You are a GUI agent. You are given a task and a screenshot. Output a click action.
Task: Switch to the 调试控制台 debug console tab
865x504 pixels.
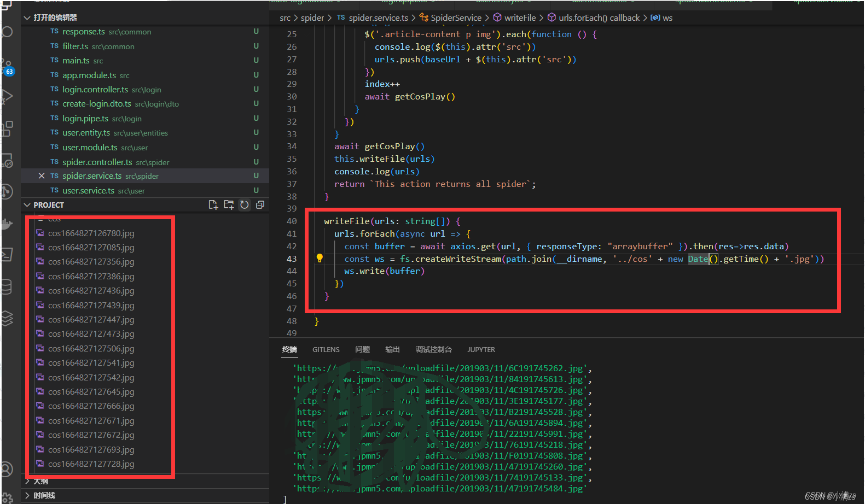coord(434,349)
